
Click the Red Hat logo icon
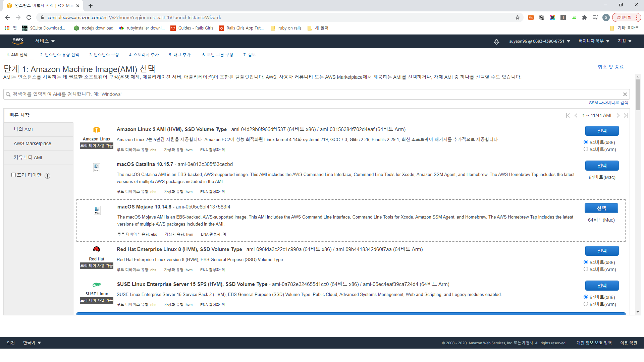click(97, 249)
